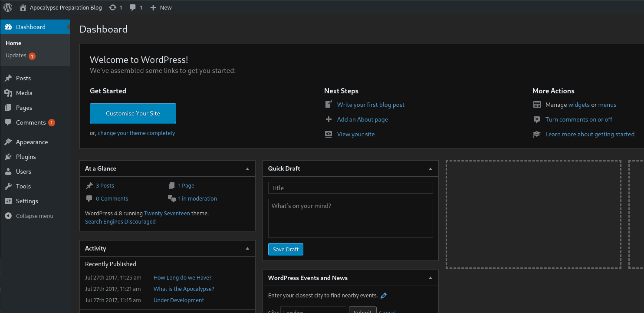Viewport: 644px width, 313px height.
Task: Open the 0 Comments link
Action: click(112, 198)
